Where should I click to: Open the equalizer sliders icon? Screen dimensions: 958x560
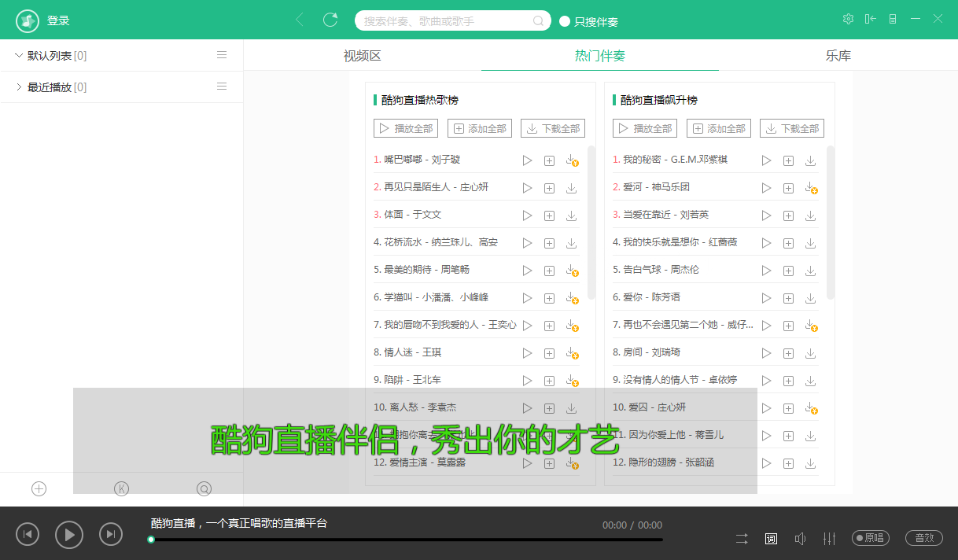(829, 539)
